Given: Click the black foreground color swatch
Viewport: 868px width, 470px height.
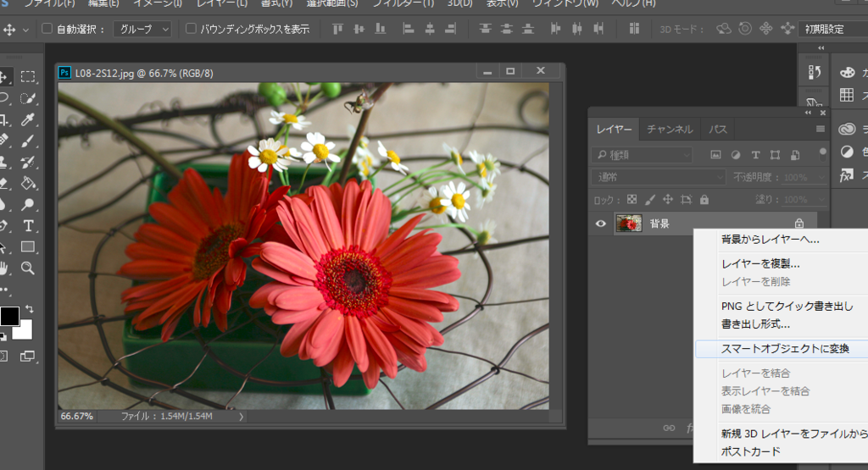Looking at the screenshot, I should 9,316.
